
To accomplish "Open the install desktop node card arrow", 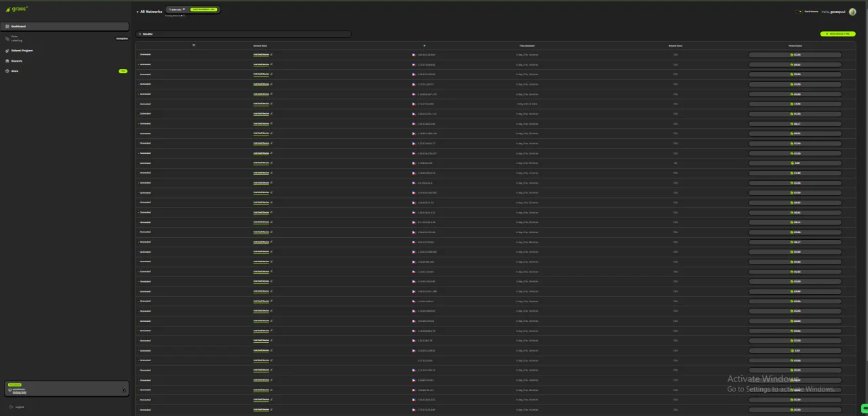I will click(x=124, y=390).
